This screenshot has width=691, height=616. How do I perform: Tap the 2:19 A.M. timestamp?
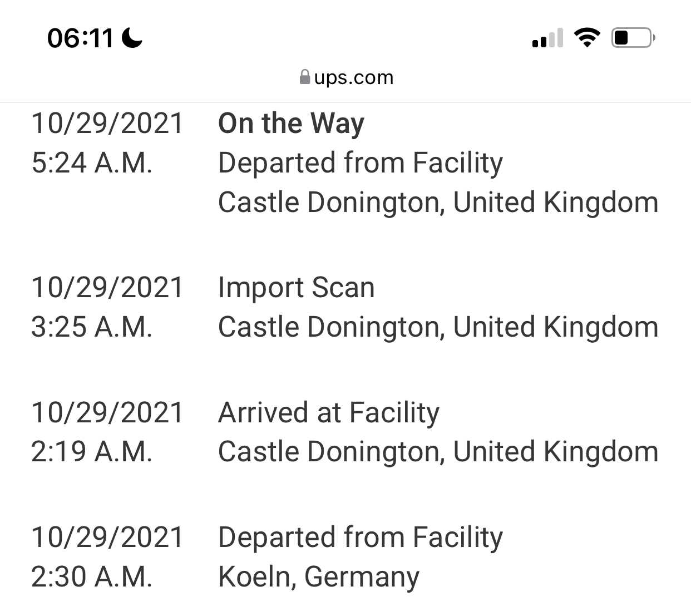click(x=92, y=452)
